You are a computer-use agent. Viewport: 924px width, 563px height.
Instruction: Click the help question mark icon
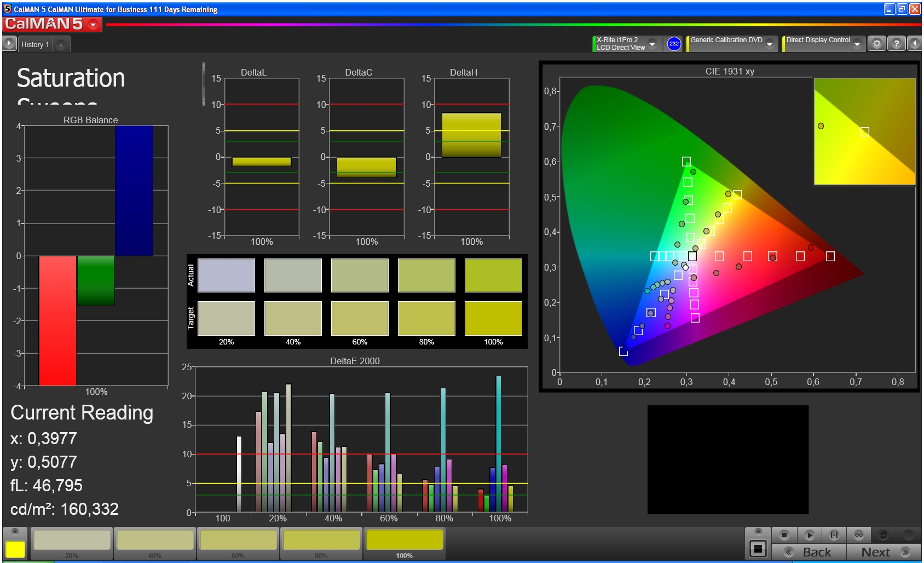pos(896,44)
